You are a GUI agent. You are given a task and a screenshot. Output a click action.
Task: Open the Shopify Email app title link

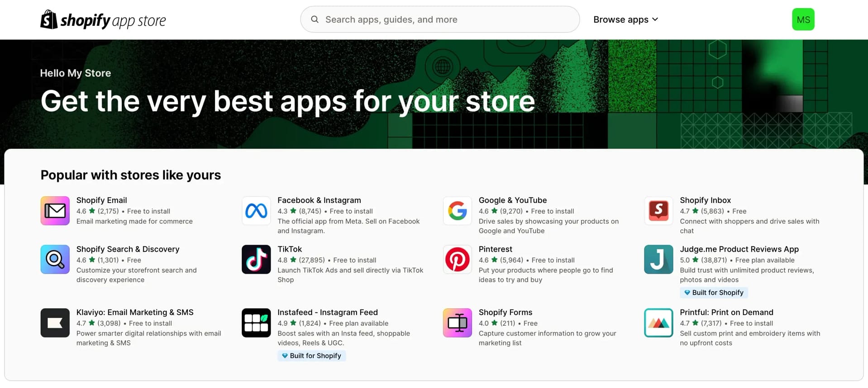pos(101,200)
